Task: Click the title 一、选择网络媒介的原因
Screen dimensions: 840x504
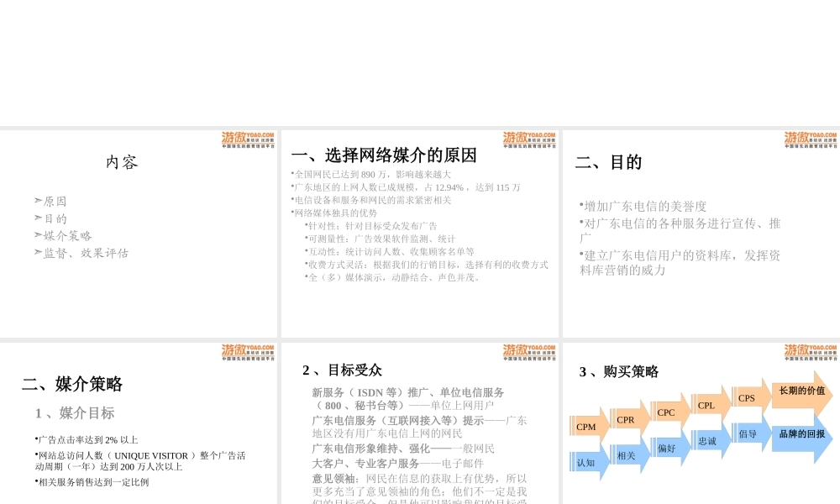Action: [384, 155]
